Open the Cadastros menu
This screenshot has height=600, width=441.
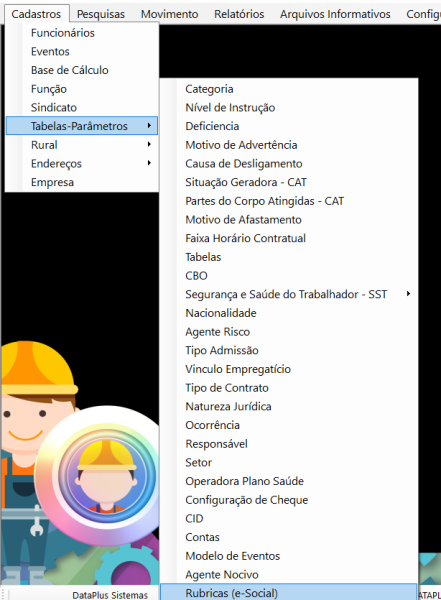click(36, 14)
